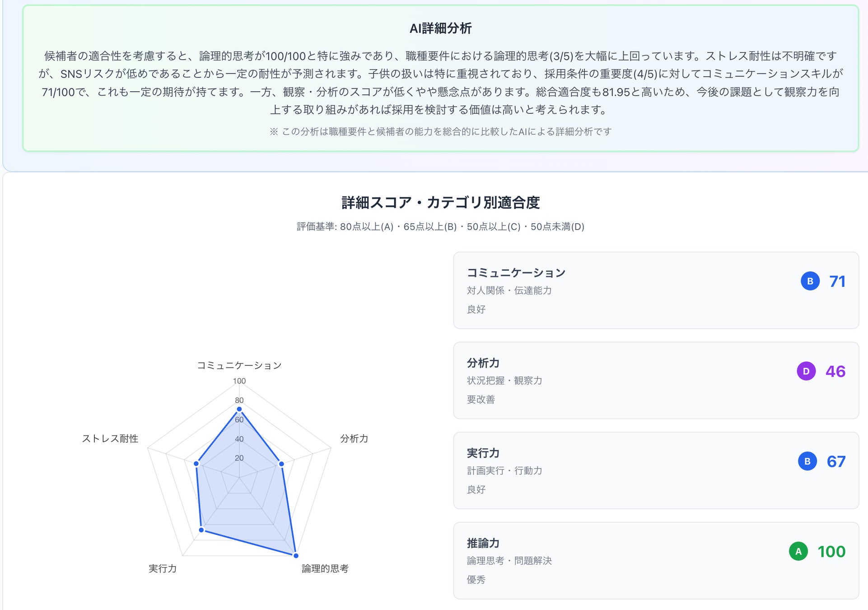Viewport: 868px width, 610px height.
Task: Click the footnote beginning with ※ この分析は
Action: (x=440, y=131)
